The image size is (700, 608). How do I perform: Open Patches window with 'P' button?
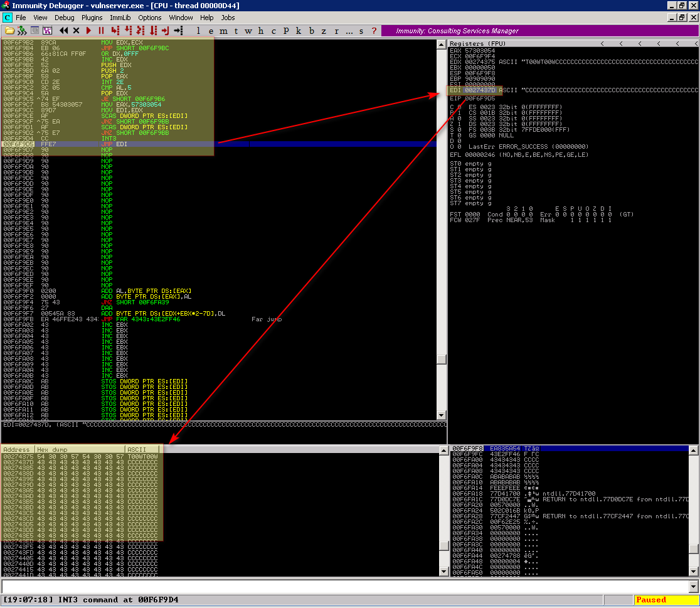(x=286, y=31)
